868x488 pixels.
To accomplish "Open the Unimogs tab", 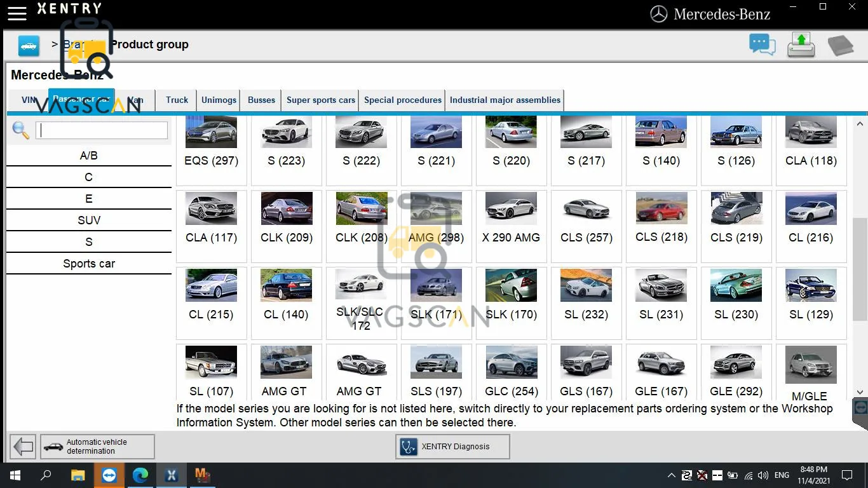I will click(219, 100).
